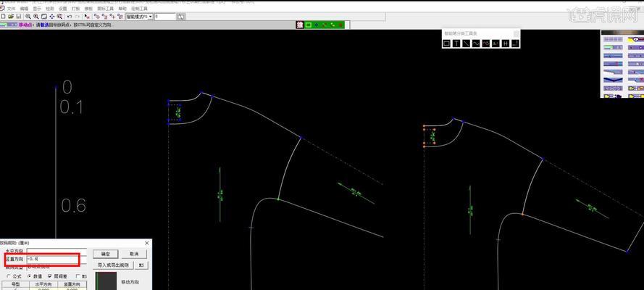
Task: Click the 确定 button in grading dialog
Action: coord(106,254)
